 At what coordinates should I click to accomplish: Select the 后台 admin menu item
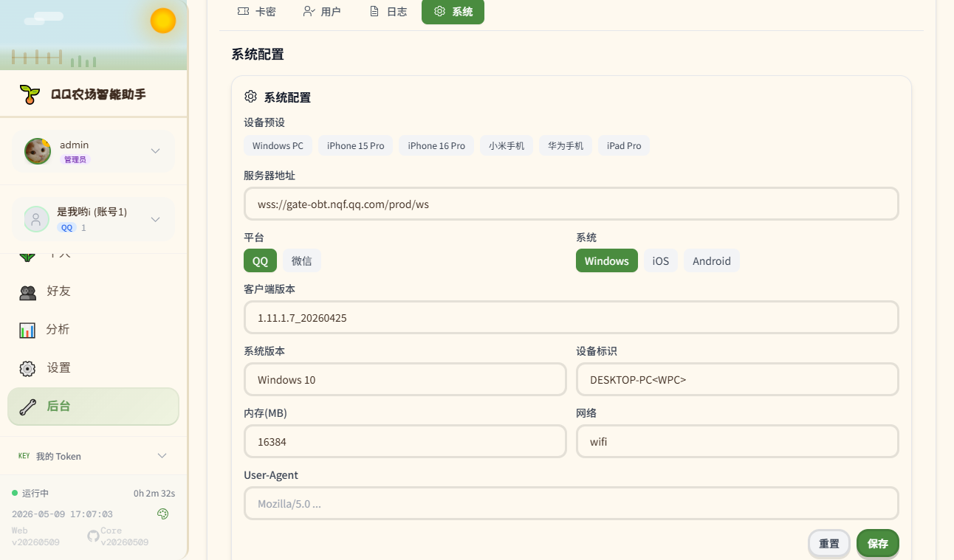(93, 407)
